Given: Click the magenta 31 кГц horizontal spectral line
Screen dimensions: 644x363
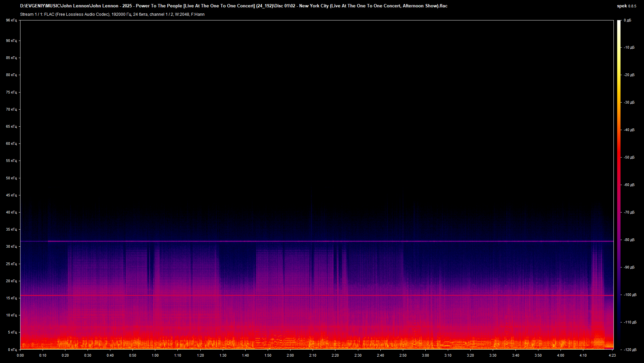Looking at the screenshot, I should pyautogui.click(x=302, y=241).
